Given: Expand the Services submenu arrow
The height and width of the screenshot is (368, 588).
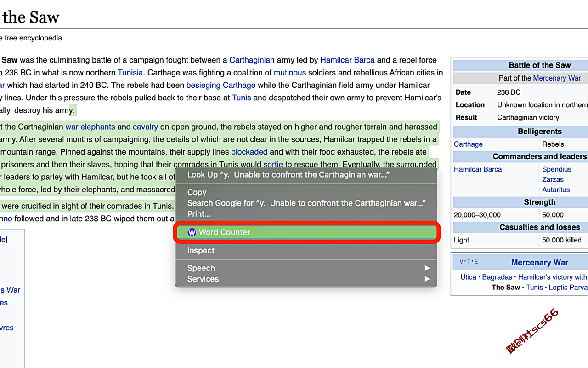Looking at the screenshot, I should coord(427,279).
